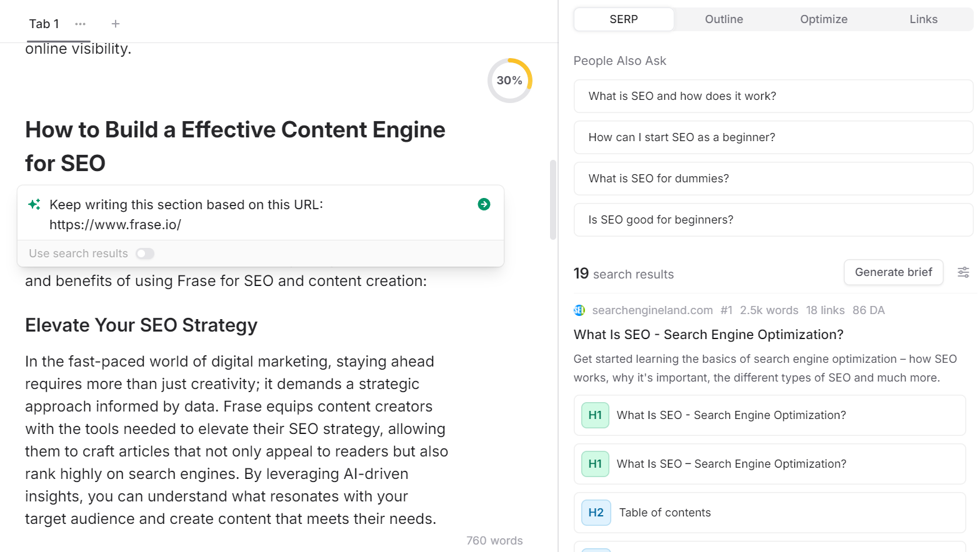Click the searchengineland result description text
Image resolution: width=980 pixels, height=552 pixels.
pyautogui.click(x=765, y=368)
